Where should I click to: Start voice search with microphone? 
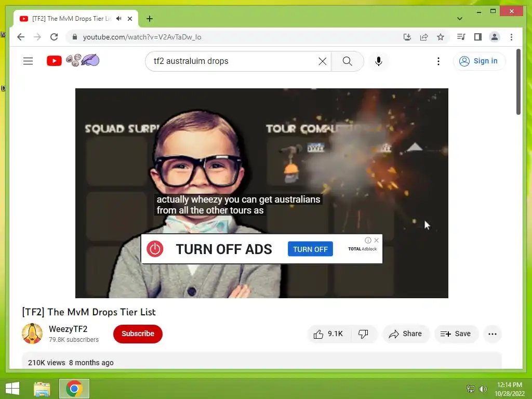379,61
